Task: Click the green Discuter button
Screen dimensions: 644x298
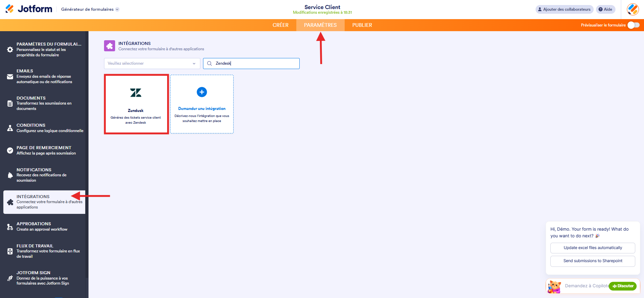Action: point(623,286)
